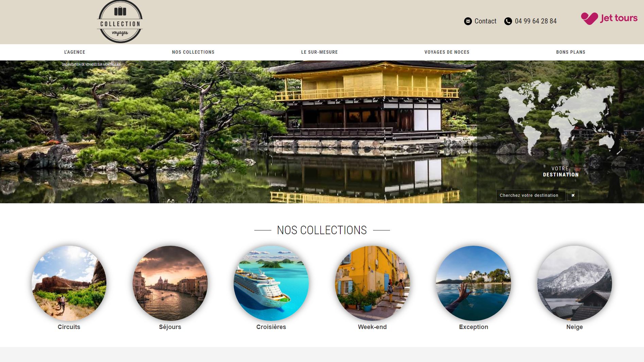Image resolution: width=644 pixels, height=362 pixels.
Task: Open the Circuits canyon thumbnail
Action: (69, 283)
